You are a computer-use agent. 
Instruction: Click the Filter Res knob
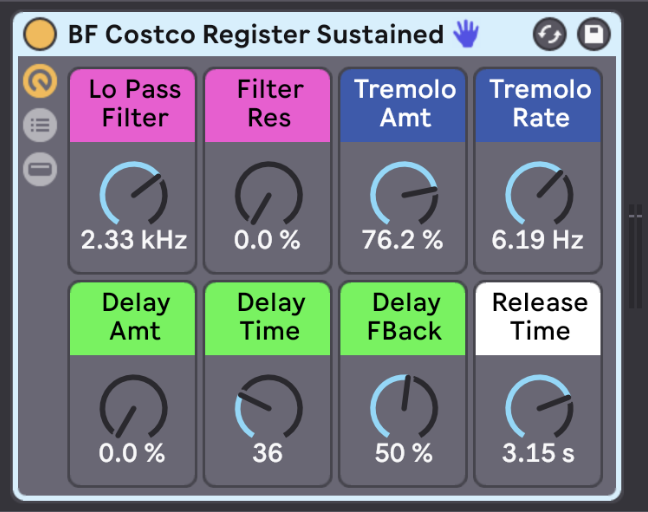click(x=269, y=194)
